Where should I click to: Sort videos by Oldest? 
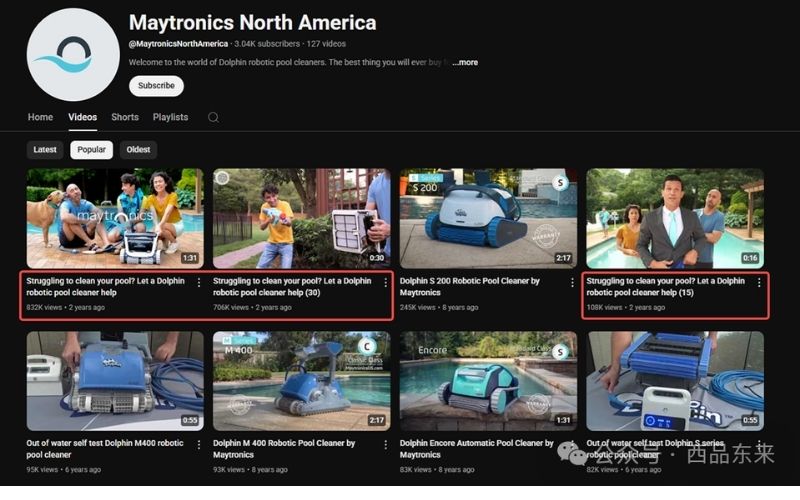click(x=138, y=149)
